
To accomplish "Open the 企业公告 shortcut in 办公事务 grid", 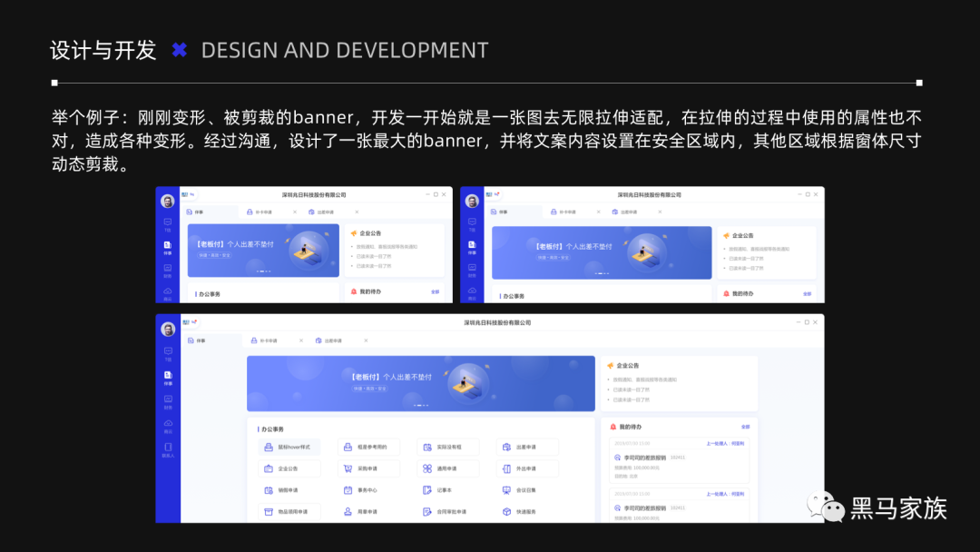I will 289,468.
